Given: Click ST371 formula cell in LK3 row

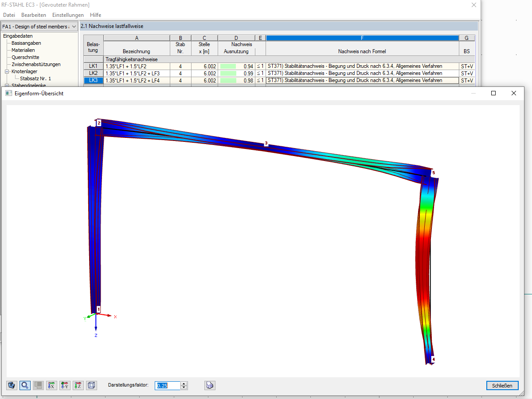Looking at the screenshot, I should point(362,80).
